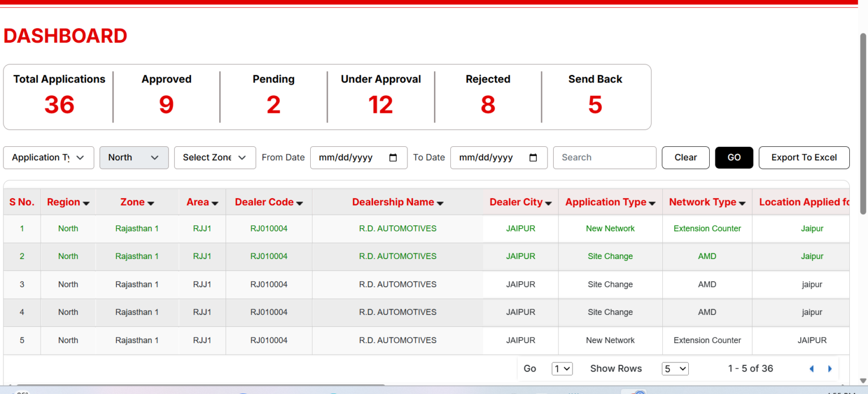Click the Search text box
The height and width of the screenshot is (394, 868).
[605, 157]
